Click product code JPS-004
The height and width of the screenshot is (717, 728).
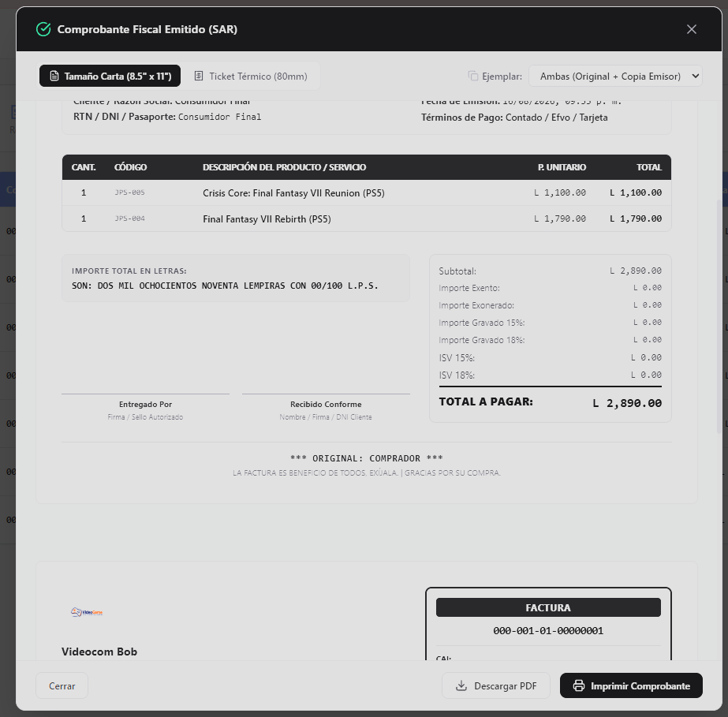pyautogui.click(x=130, y=218)
